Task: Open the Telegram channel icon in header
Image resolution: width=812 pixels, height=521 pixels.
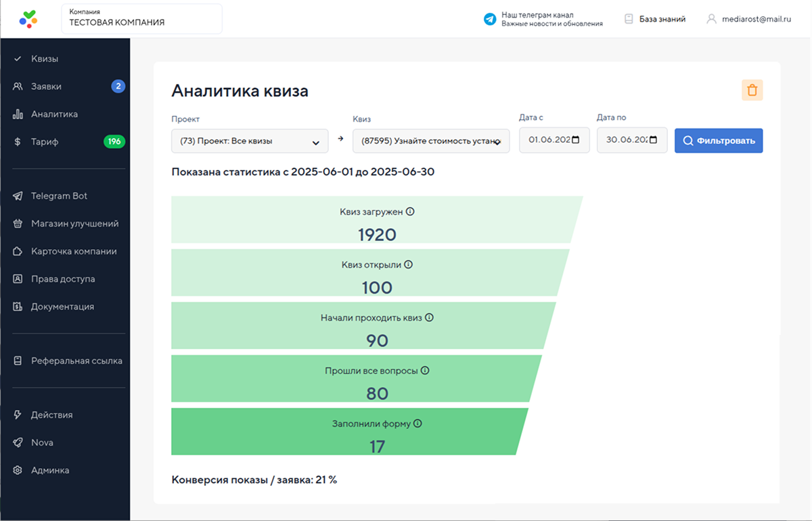Action: pos(490,19)
